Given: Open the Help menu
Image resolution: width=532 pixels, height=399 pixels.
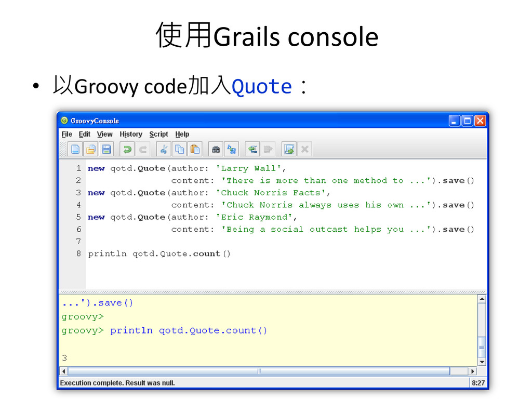Looking at the screenshot, I should click(x=182, y=135).
